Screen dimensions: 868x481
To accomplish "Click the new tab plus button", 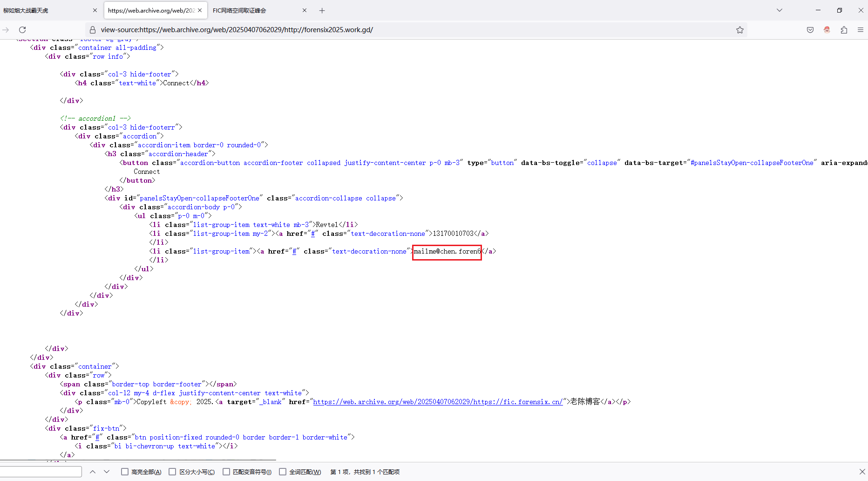I will [x=322, y=10].
